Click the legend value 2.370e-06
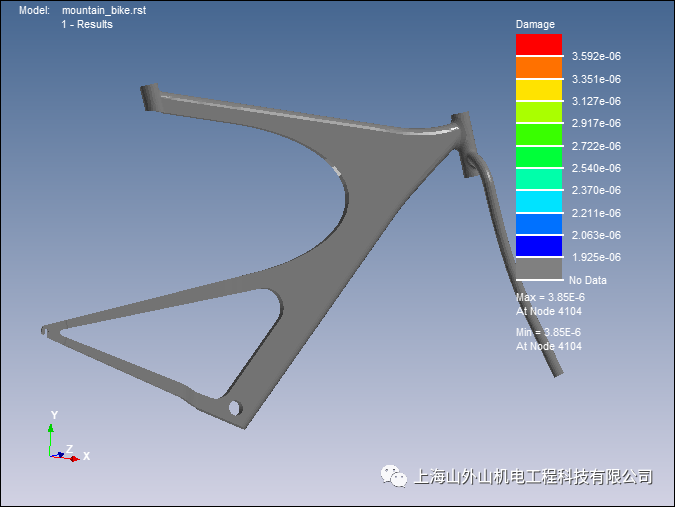This screenshot has height=507, width=675. (x=596, y=190)
